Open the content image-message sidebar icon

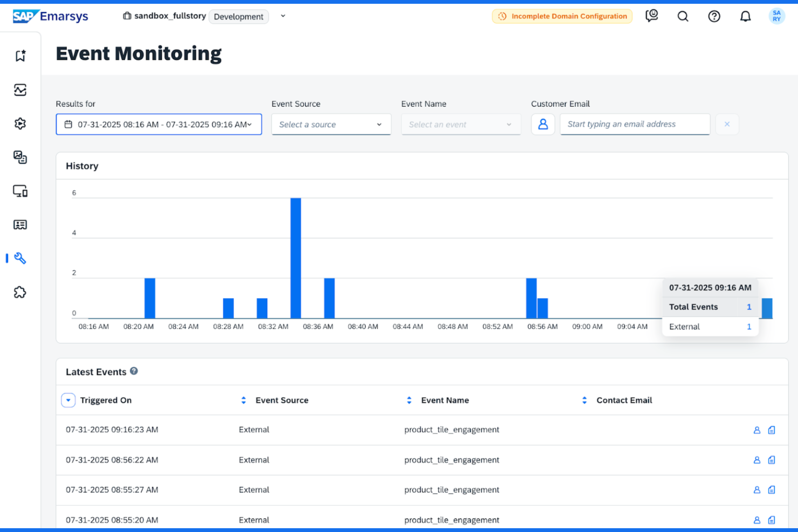point(20,157)
